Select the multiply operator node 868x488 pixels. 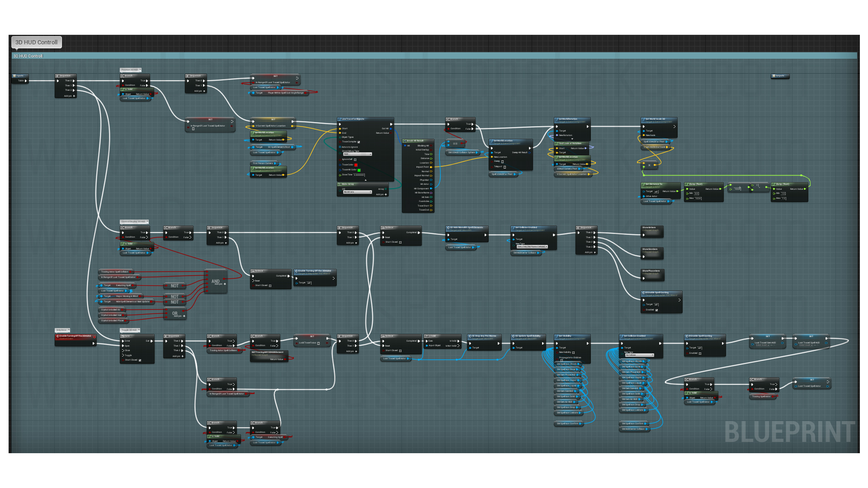(x=649, y=165)
